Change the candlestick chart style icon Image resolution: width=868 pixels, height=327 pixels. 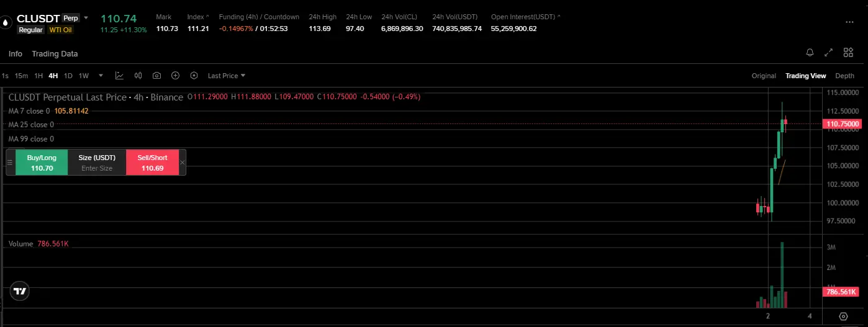pos(138,76)
